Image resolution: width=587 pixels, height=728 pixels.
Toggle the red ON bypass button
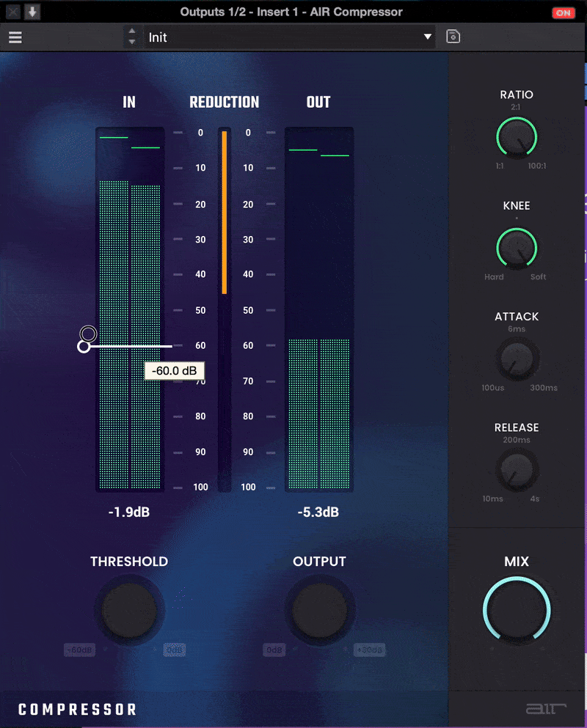pos(564,12)
